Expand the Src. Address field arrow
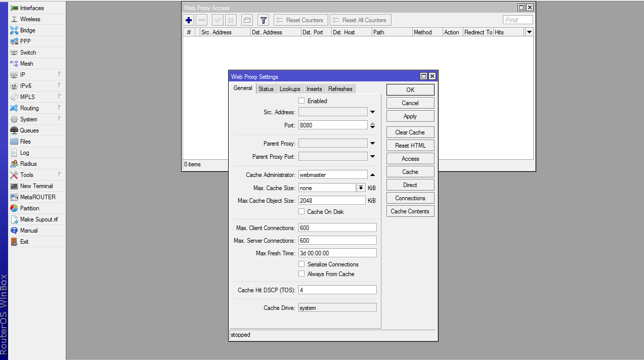The height and width of the screenshot is (360, 644). tap(372, 112)
